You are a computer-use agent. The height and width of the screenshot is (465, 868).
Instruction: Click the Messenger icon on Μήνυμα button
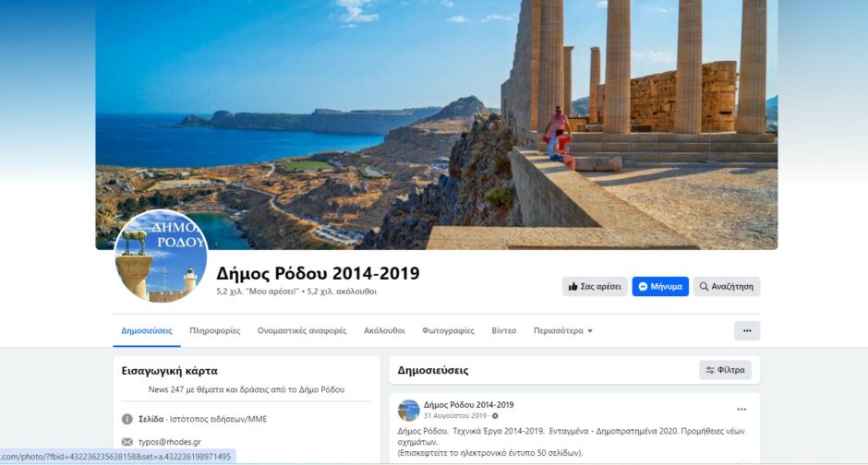point(643,286)
